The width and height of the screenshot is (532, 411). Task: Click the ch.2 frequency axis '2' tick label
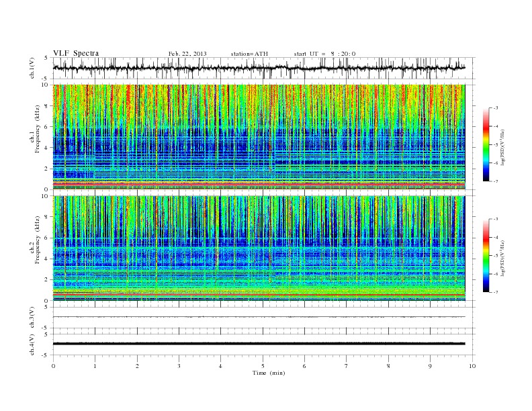[46, 280]
